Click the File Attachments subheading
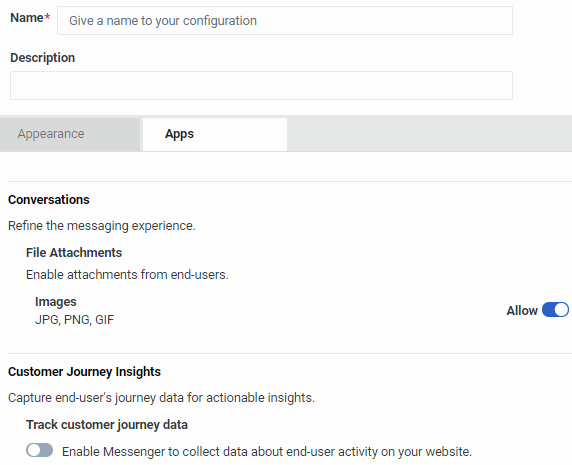 (74, 252)
